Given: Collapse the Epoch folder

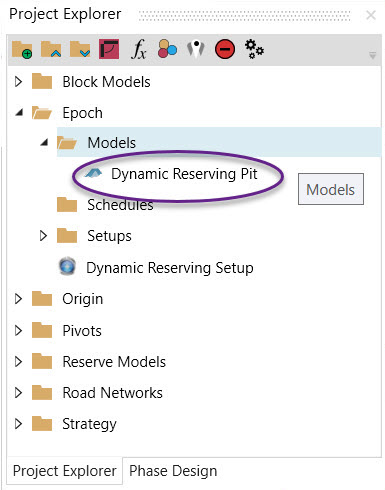Looking at the screenshot, I should pos(19,112).
